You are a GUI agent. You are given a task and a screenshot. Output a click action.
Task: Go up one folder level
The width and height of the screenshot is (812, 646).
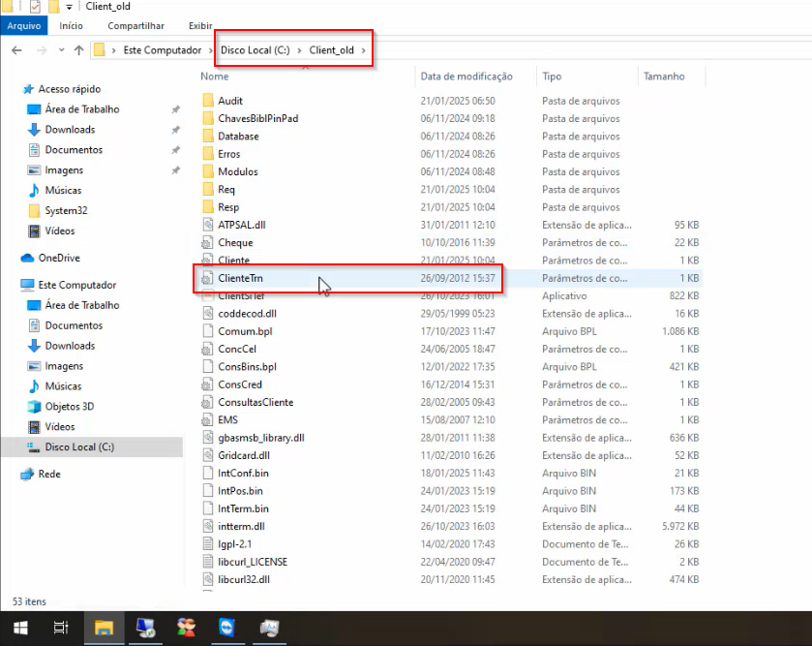click(78, 50)
